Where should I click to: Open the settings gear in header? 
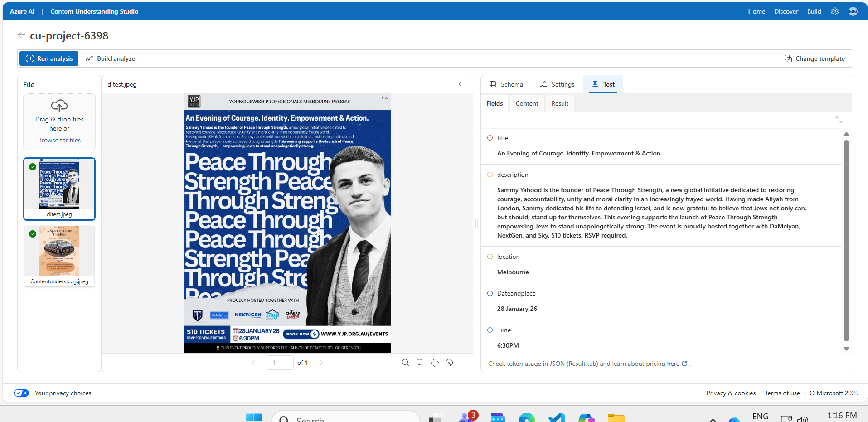(x=835, y=11)
